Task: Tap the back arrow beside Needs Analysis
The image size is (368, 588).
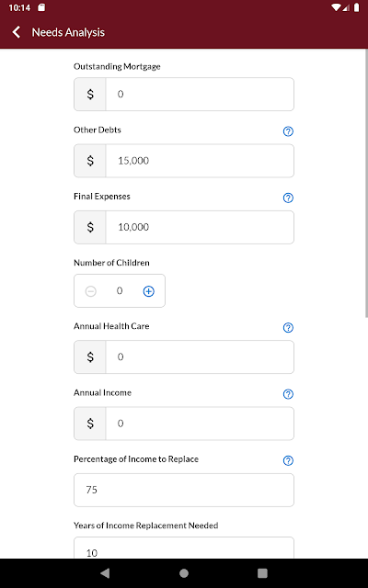Action: pos(17,32)
